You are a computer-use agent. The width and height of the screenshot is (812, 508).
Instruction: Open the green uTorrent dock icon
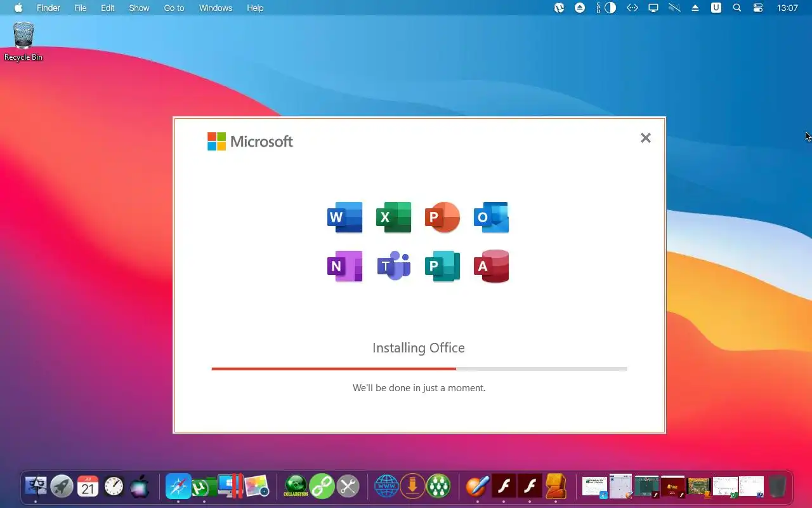[x=203, y=486]
